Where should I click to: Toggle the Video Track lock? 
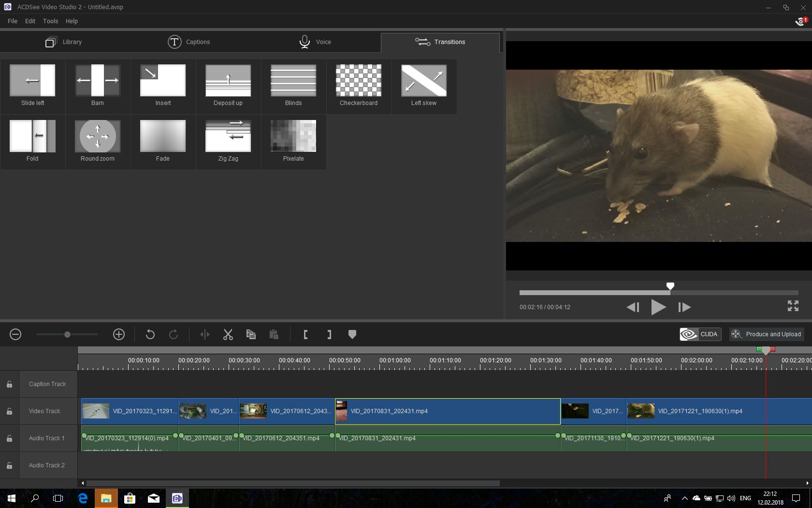[x=9, y=411]
